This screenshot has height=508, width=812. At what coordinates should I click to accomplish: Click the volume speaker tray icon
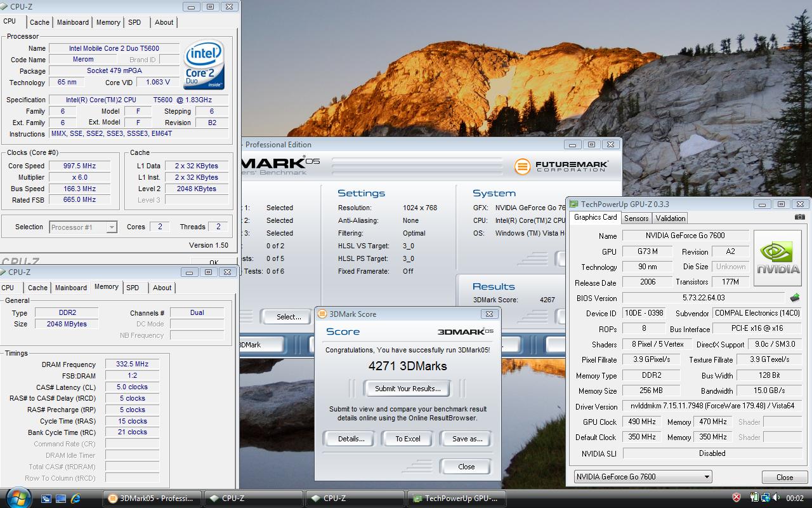pos(776,498)
